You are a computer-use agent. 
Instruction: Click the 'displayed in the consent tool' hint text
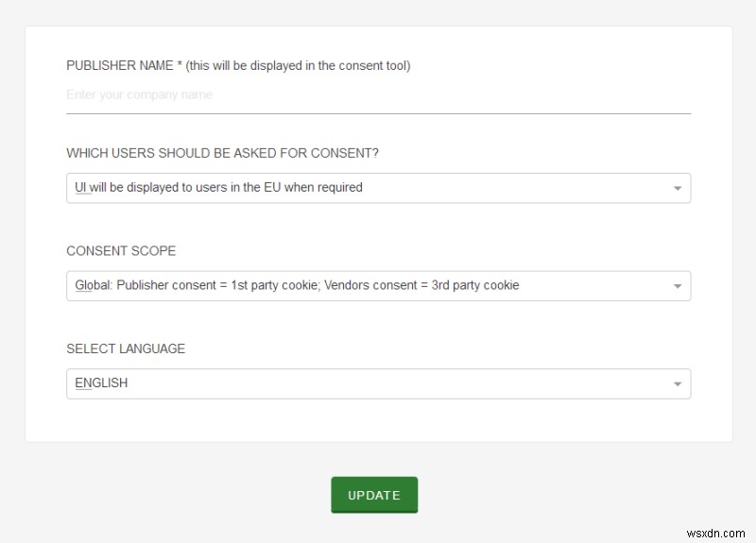coord(299,65)
